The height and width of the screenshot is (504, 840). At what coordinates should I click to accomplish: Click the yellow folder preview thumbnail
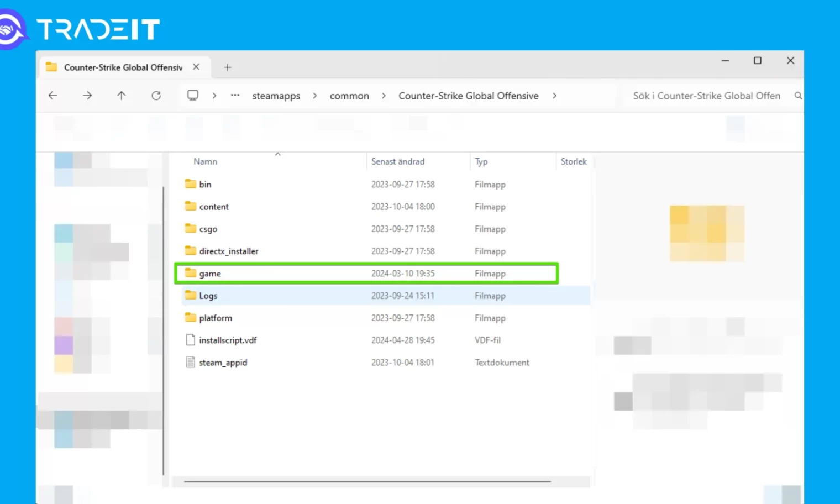click(x=707, y=233)
